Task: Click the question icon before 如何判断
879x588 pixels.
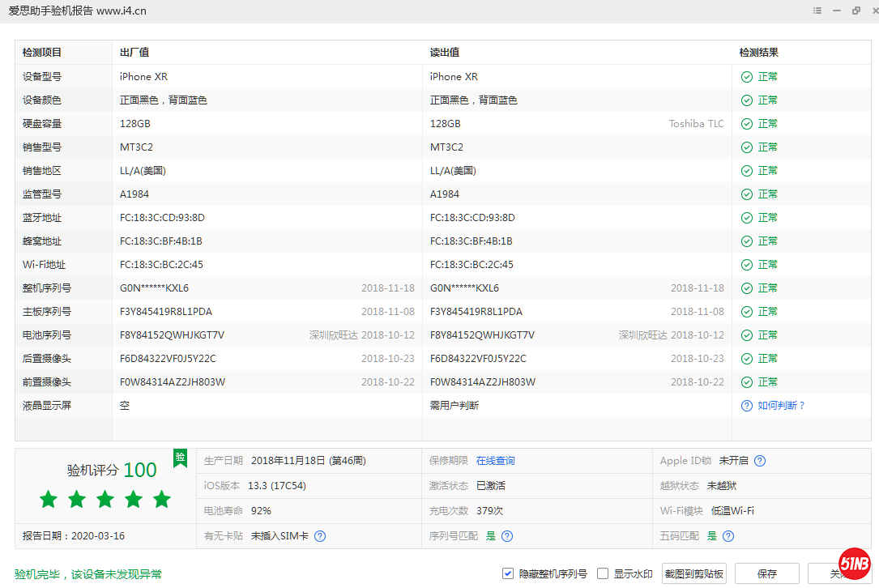Action: pyautogui.click(x=746, y=405)
